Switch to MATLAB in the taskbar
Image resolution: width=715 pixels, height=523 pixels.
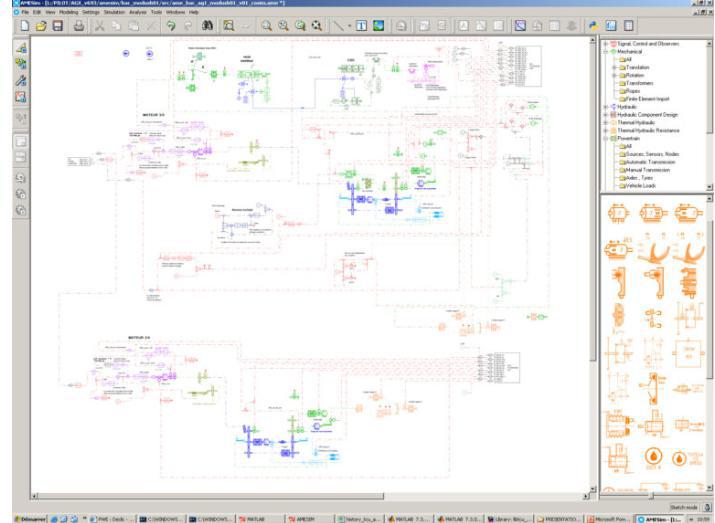252,519
